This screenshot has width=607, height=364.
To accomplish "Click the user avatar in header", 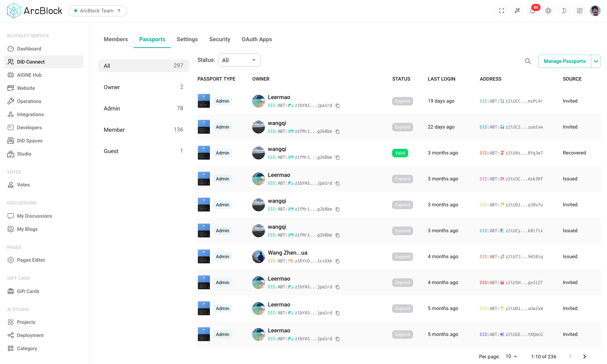I will (595, 11).
